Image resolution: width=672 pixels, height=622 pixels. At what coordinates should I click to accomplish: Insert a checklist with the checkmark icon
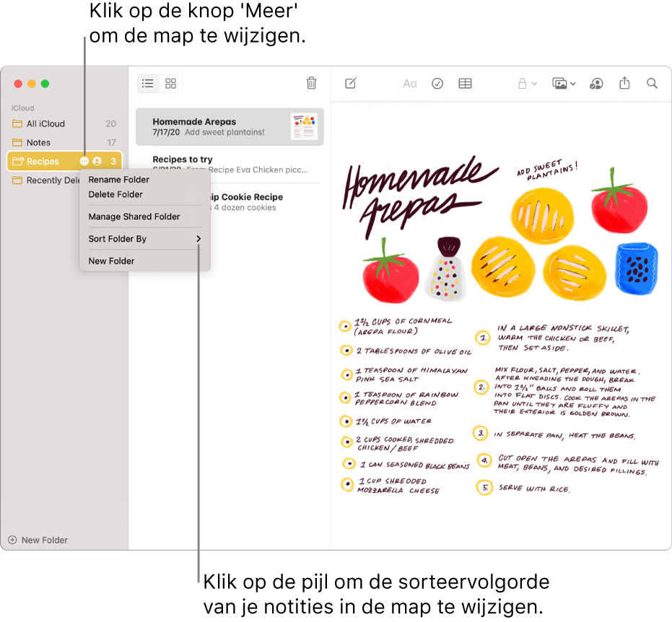point(437,84)
